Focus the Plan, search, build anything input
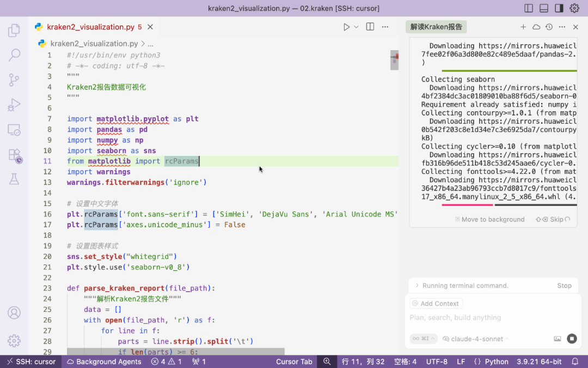Viewport: 588px width, 368px height. click(x=492, y=318)
